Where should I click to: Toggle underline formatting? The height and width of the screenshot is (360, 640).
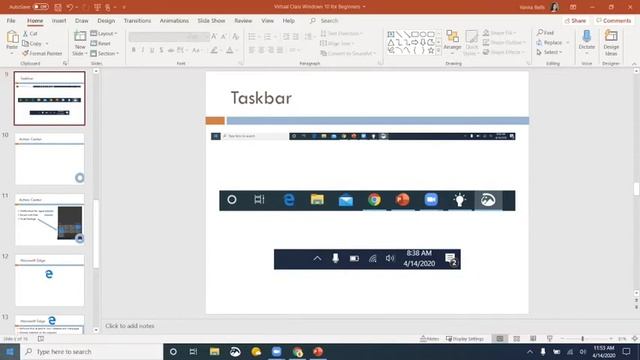[152, 50]
